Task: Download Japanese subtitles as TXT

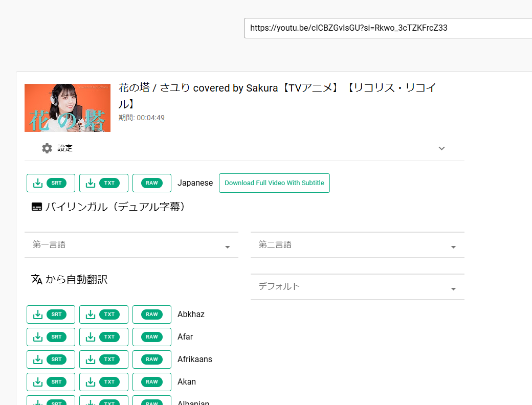Action: tap(103, 183)
